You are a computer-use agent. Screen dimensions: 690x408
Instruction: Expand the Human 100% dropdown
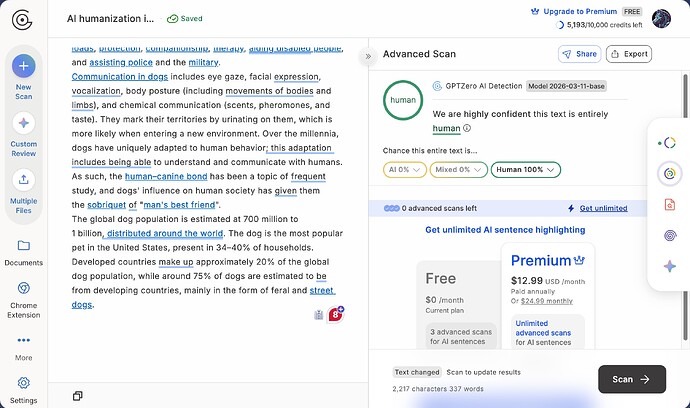pos(525,169)
